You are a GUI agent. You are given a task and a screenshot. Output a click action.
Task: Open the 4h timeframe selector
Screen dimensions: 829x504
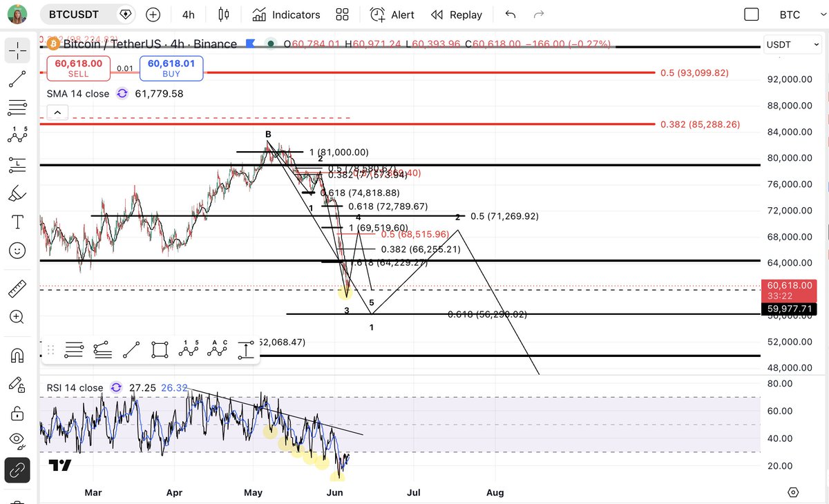[x=188, y=14]
